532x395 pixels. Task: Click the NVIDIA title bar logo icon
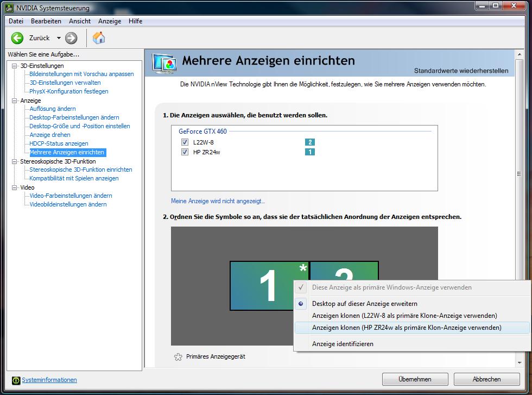tap(10, 8)
